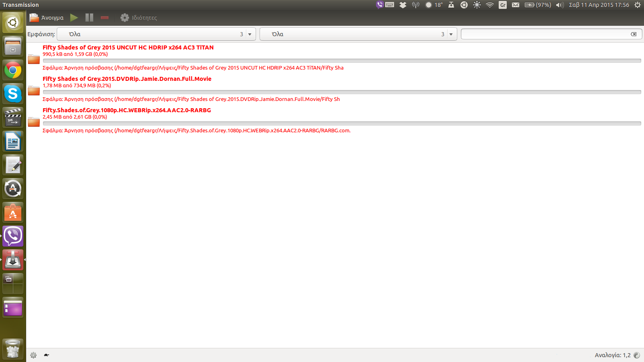Image resolution: width=644 pixels, height=362 pixels.
Task: Remove the torrent with the red minus icon
Action: pos(105,18)
